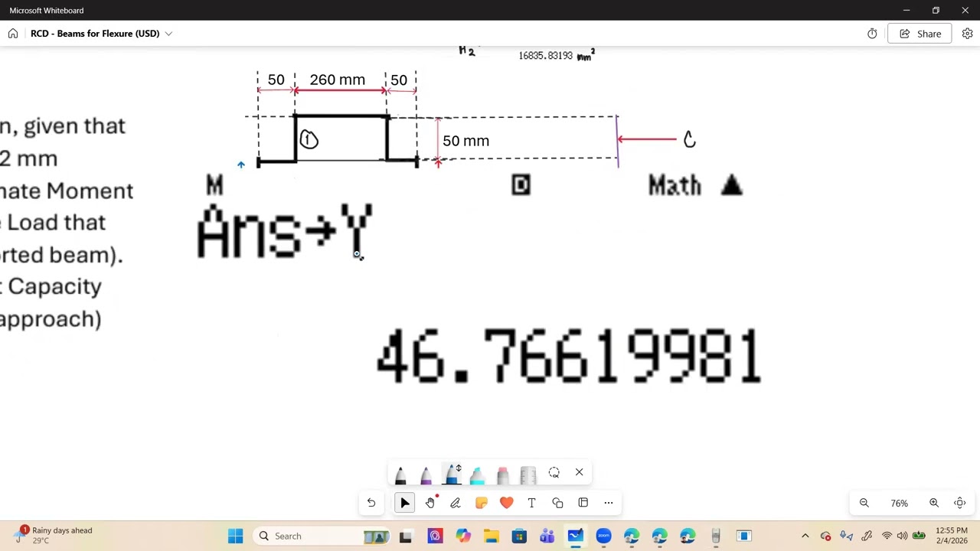Rename RCD - Beams for Flexure board title

click(x=95, y=34)
